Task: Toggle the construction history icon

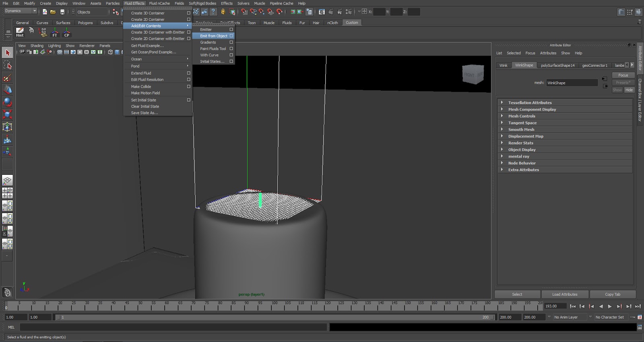Action: (309, 12)
